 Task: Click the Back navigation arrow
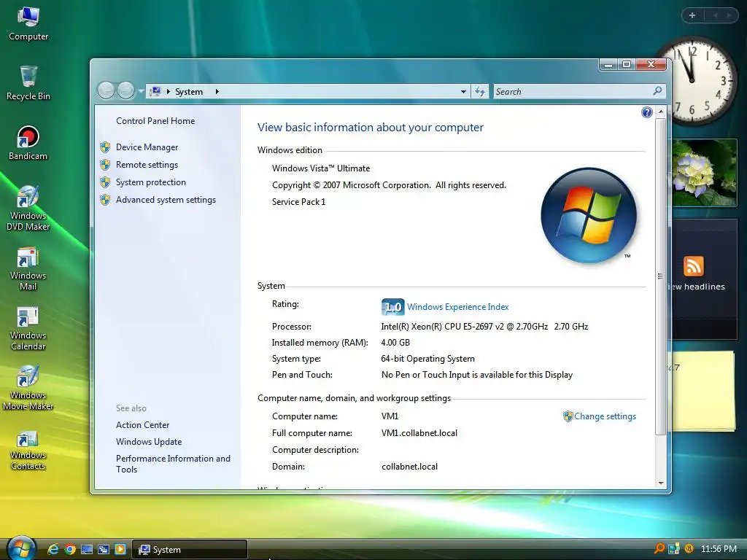click(107, 90)
